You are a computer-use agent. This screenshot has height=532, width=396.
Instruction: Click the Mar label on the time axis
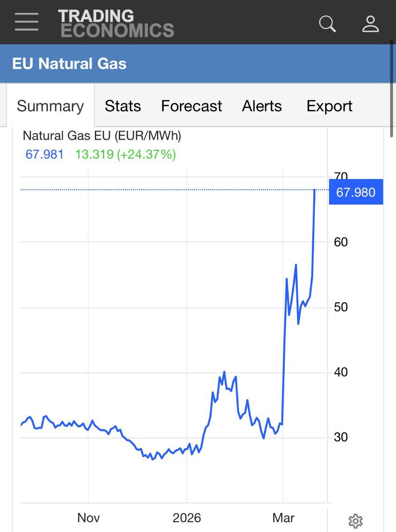click(x=283, y=517)
